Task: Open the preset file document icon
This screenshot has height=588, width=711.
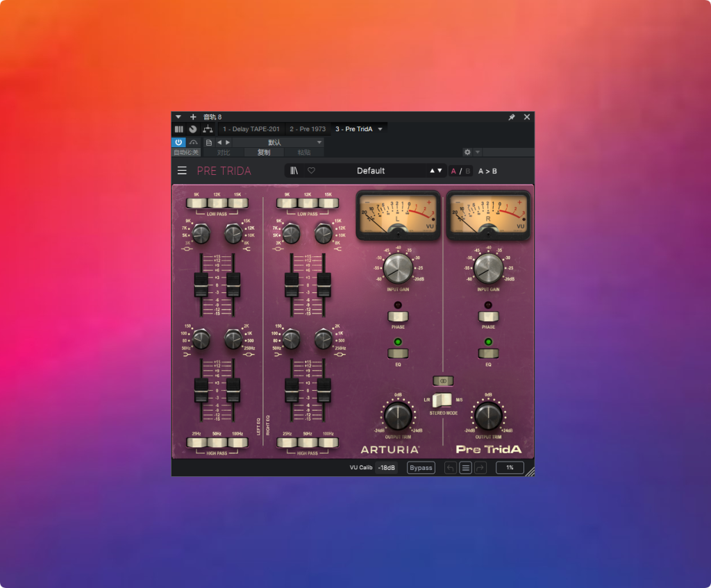Action: (208, 142)
